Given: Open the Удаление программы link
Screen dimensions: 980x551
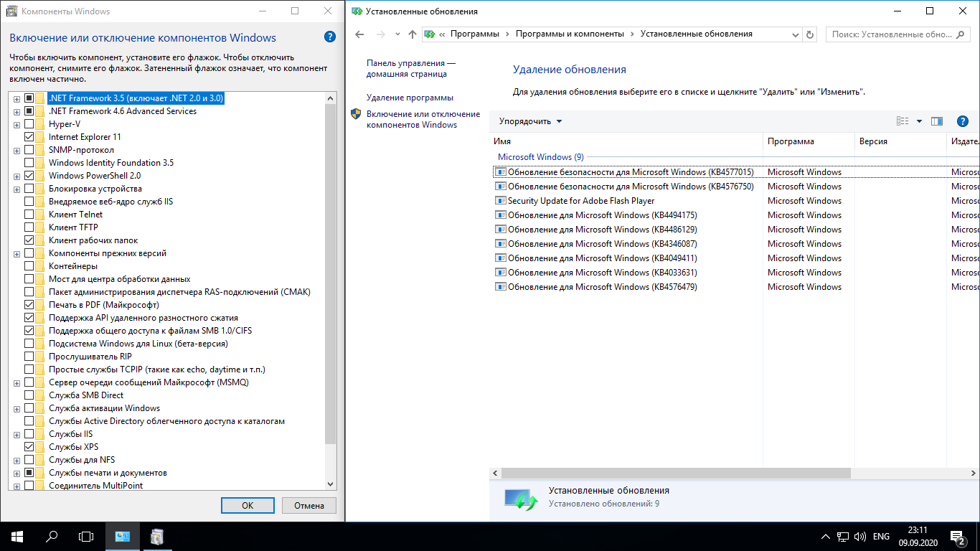Looking at the screenshot, I should point(410,98).
